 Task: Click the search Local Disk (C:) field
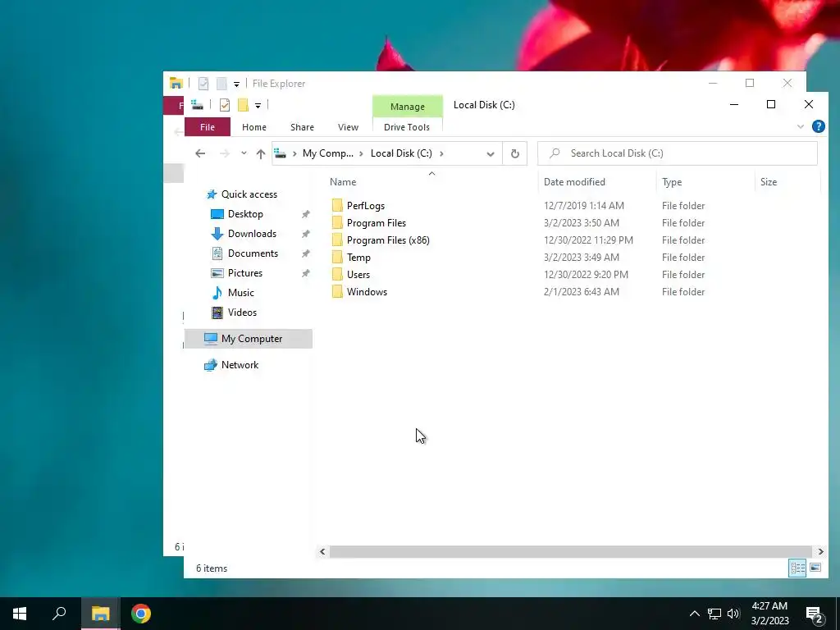(677, 153)
